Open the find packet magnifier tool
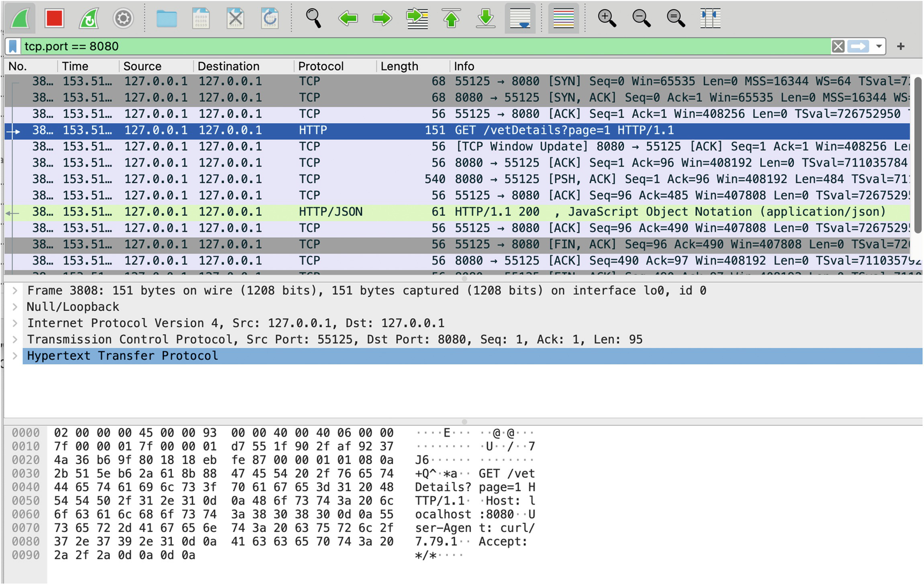 [313, 19]
